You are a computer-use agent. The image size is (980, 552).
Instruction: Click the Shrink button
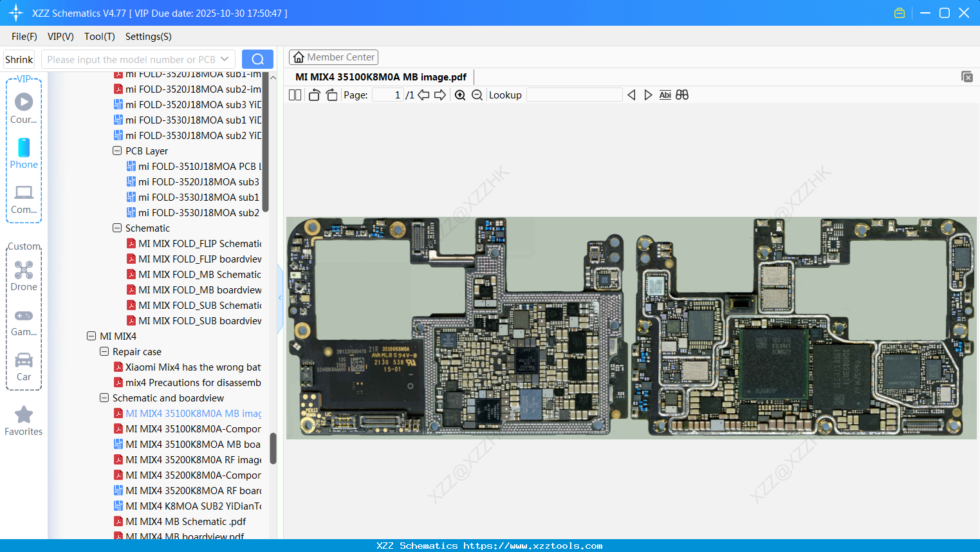click(x=19, y=59)
